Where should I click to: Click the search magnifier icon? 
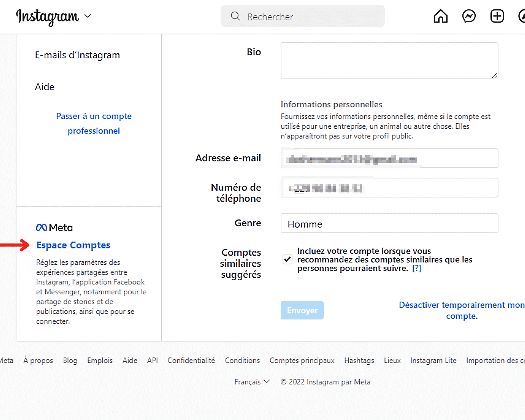tap(235, 16)
